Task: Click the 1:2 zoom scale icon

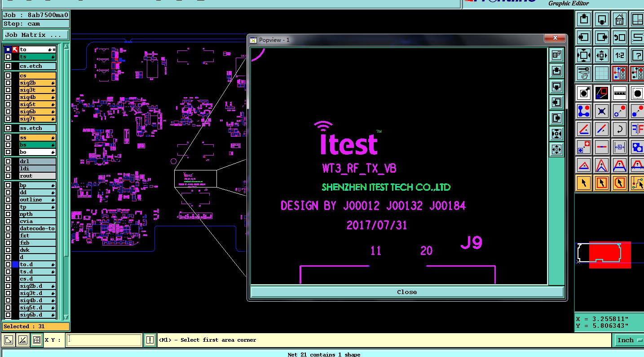Action: 620,55
